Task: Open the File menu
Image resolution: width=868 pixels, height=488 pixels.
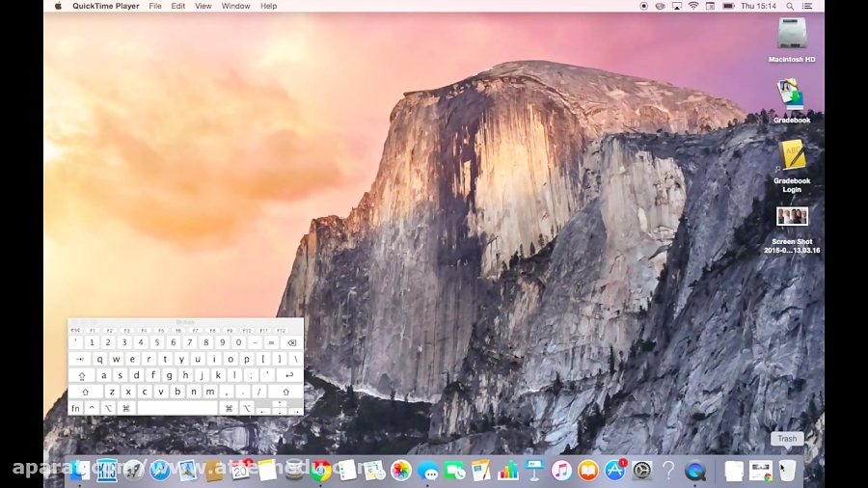Action: 155,6
